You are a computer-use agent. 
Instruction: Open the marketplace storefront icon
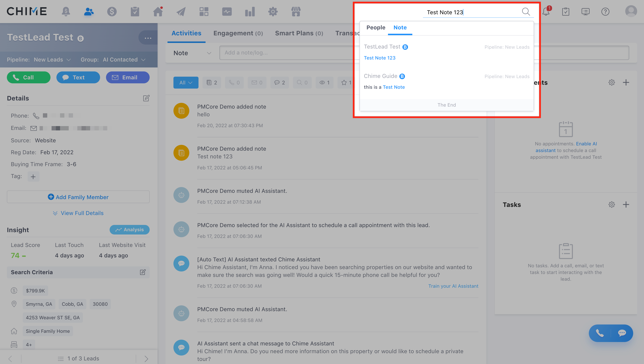point(296,12)
